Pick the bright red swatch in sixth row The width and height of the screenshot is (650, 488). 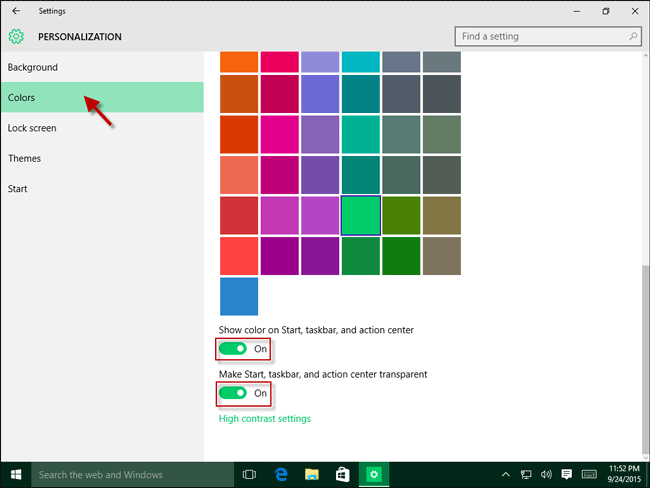coord(239,256)
